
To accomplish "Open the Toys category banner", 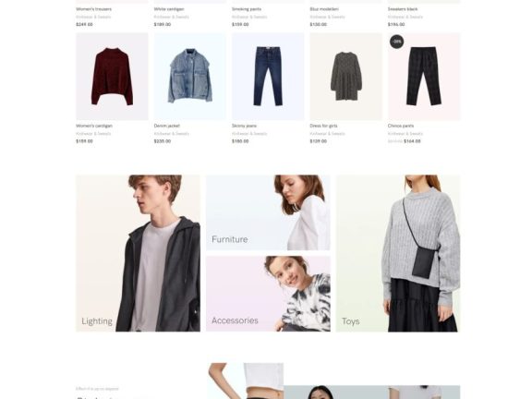I will coord(398,253).
